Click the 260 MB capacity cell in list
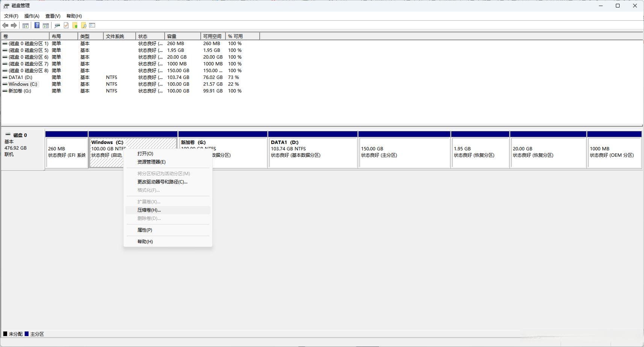This screenshot has height=347, width=644. tap(175, 44)
